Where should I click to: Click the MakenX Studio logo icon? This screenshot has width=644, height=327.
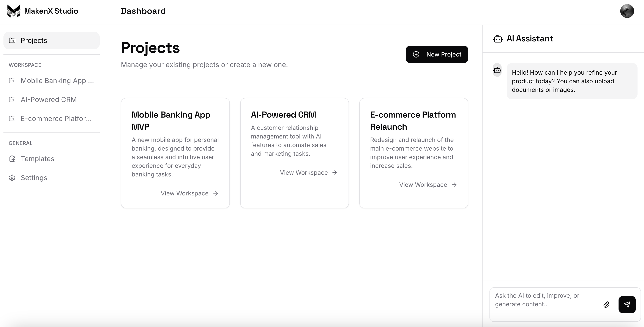(x=14, y=11)
